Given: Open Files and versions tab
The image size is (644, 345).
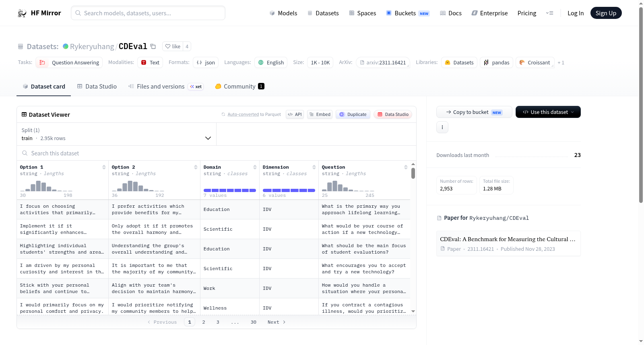Looking at the screenshot, I should click(x=165, y=86).
